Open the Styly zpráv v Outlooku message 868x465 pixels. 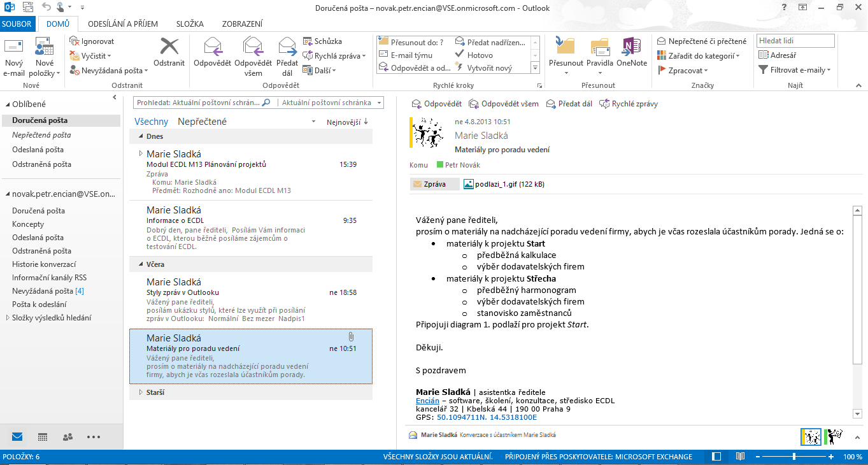tap(251, 300)
